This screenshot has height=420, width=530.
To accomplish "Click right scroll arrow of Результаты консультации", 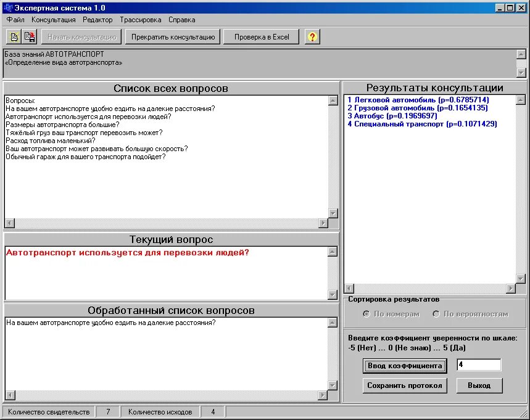I will coord(511,289).
